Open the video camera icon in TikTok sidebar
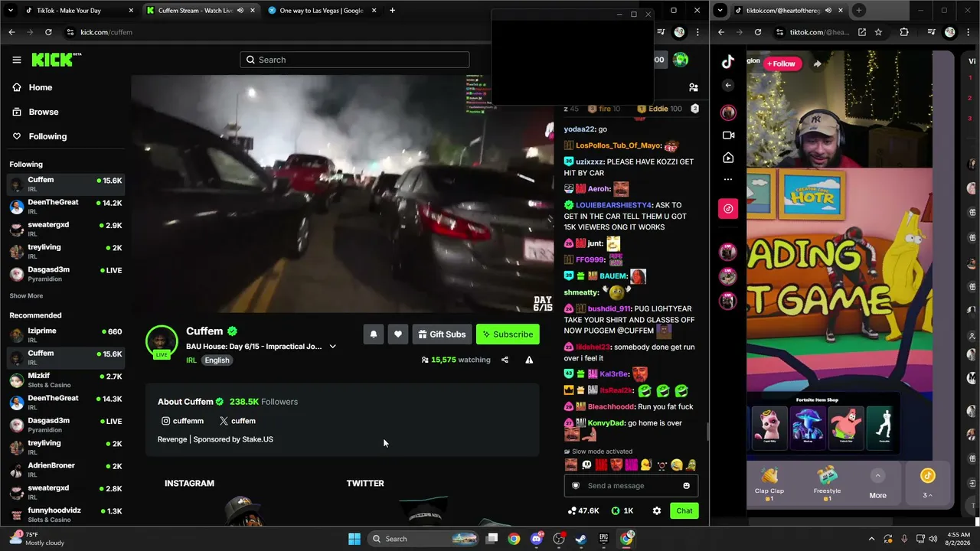Viewport: 980px width, 551px height. point(728,135)
